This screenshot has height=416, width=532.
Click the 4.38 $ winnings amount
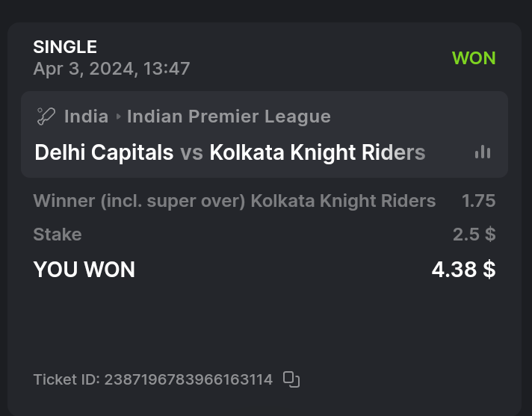[463, 270]
